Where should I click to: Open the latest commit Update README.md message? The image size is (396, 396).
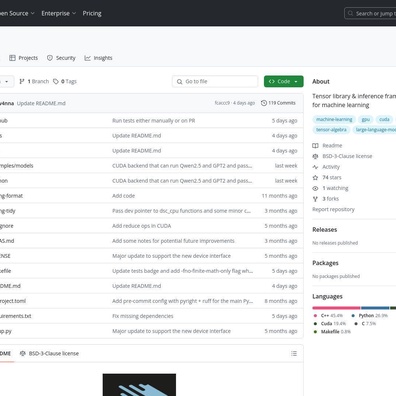click(41, 103)
